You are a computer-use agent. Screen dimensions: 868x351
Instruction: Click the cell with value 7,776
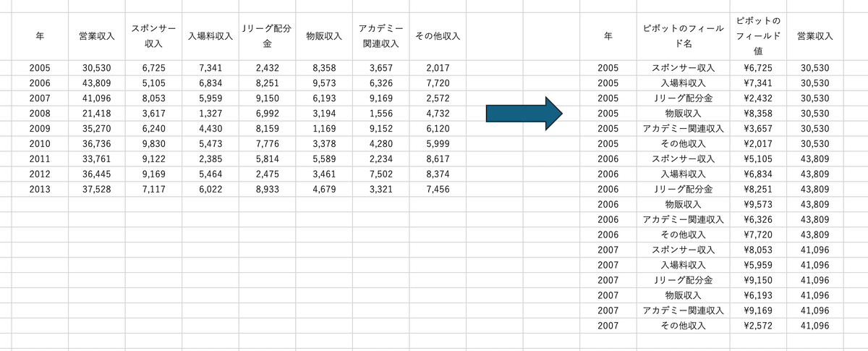pos(267,143)
